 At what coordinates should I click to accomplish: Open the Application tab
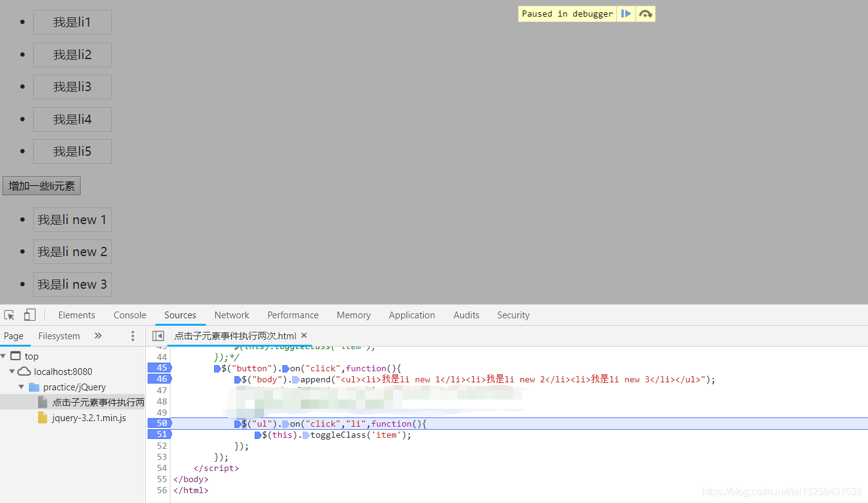click(412, 315)
